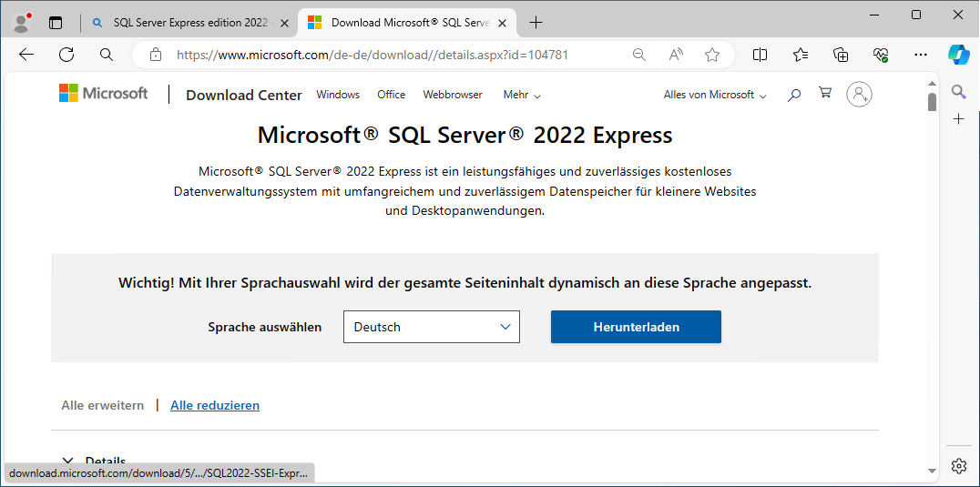Click the sidebar search icon
Viewport: 980px width, 487px height.
[x=959, y=92]
